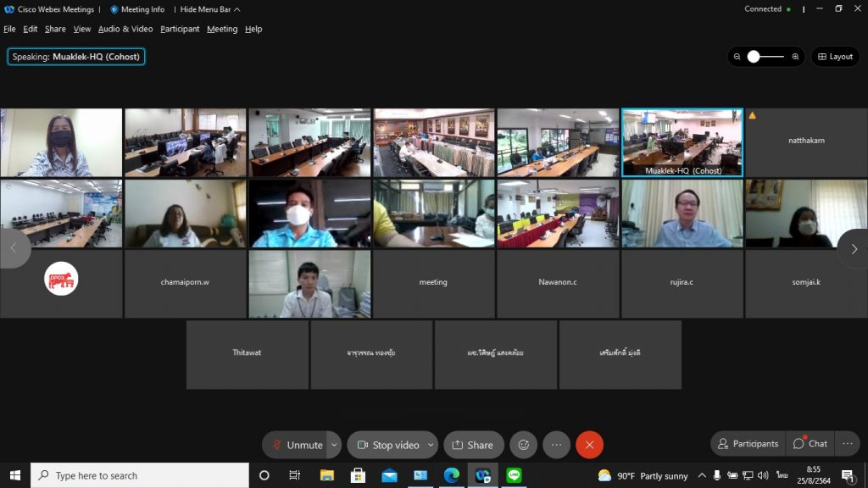
Task: Open the Participant menu
Action: coord(180,29)
